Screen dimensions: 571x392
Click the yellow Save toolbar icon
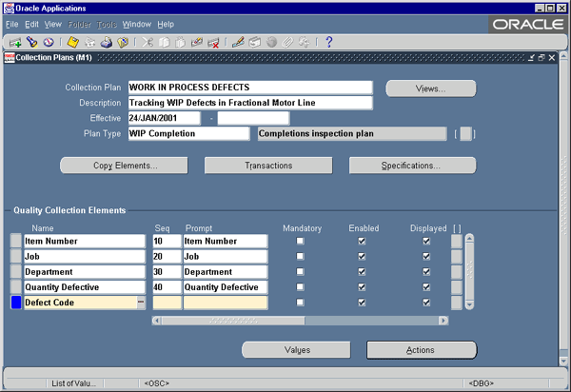point(73,42)
